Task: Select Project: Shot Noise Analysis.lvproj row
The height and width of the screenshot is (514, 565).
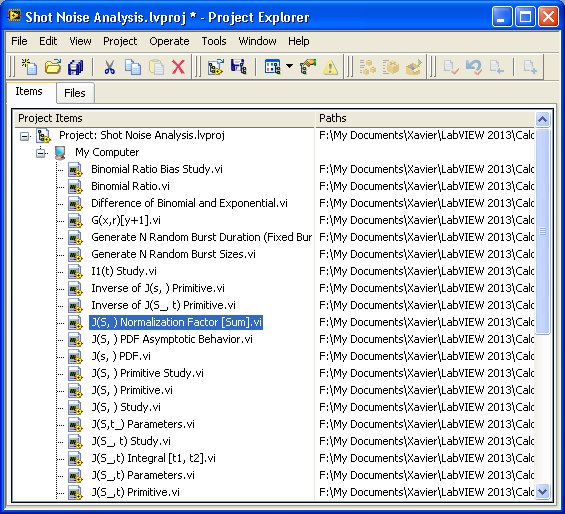Action: 142,135
